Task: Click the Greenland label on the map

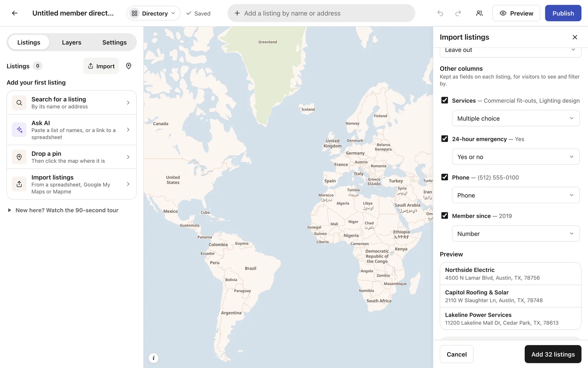Action: [268, 42]
